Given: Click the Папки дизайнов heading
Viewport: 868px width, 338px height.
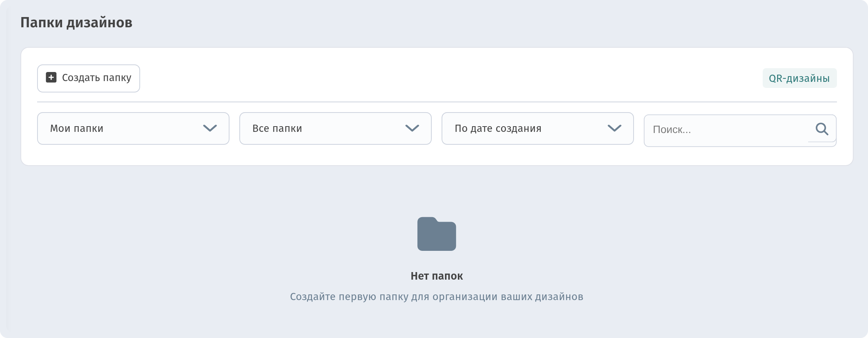Looking at the screenshot, I should [76, 22].
